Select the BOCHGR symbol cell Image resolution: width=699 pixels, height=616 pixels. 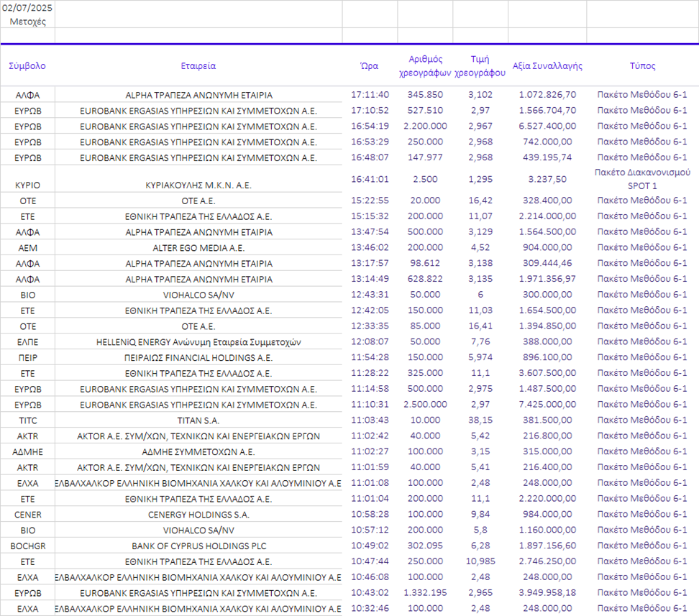click(27, 546)
